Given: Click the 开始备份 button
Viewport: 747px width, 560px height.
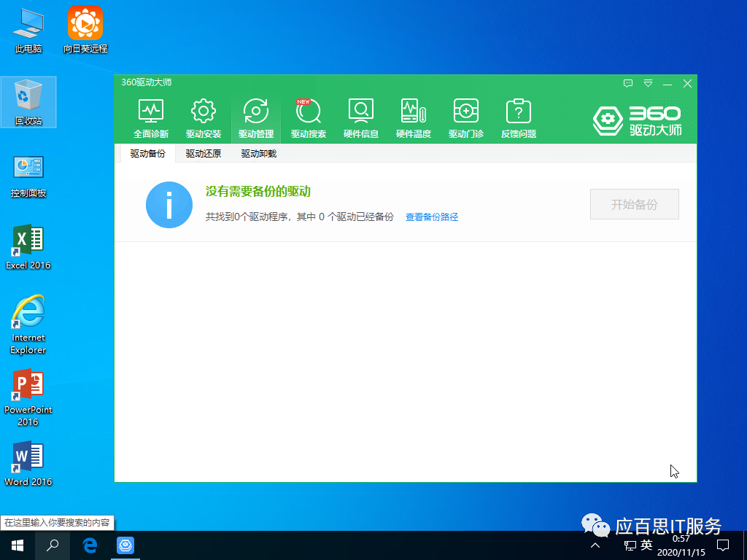Looking at the screenshot, I should coord(634,204).
